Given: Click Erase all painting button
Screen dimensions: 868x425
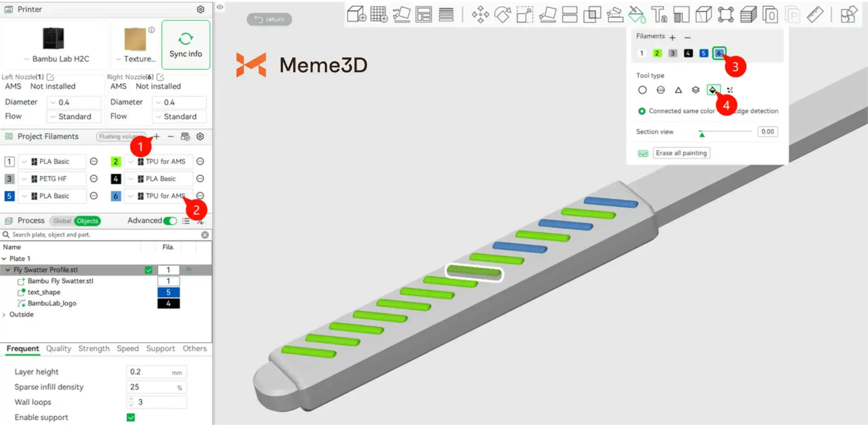Looking at the screenshot, I should point(681,153).
